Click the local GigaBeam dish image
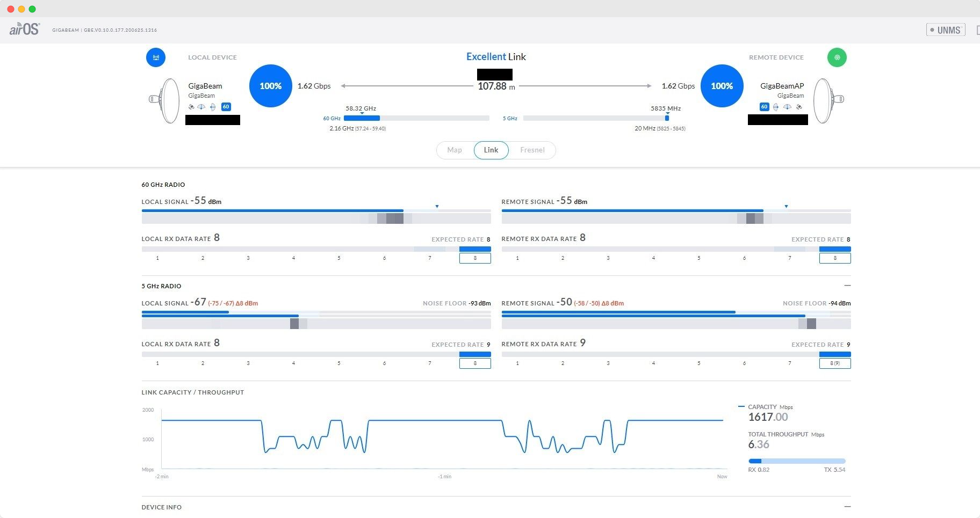Screen dimensions: 980x518 [165, 100]
